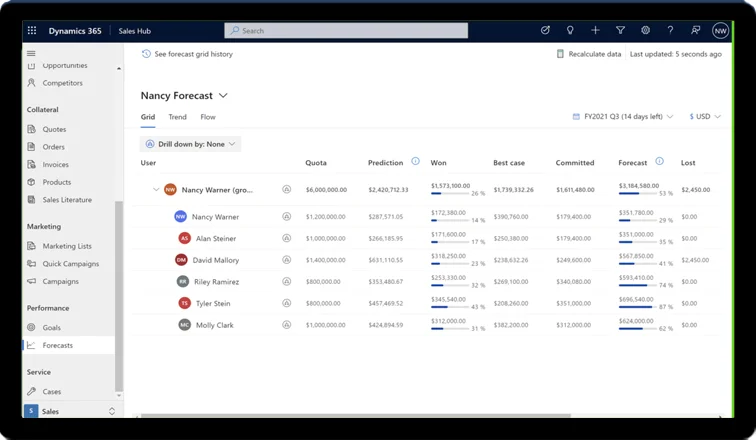This screenshot has height=440, width=756.
Task: Collapse the Nancy Warner group row
Action: click(156, 189)
